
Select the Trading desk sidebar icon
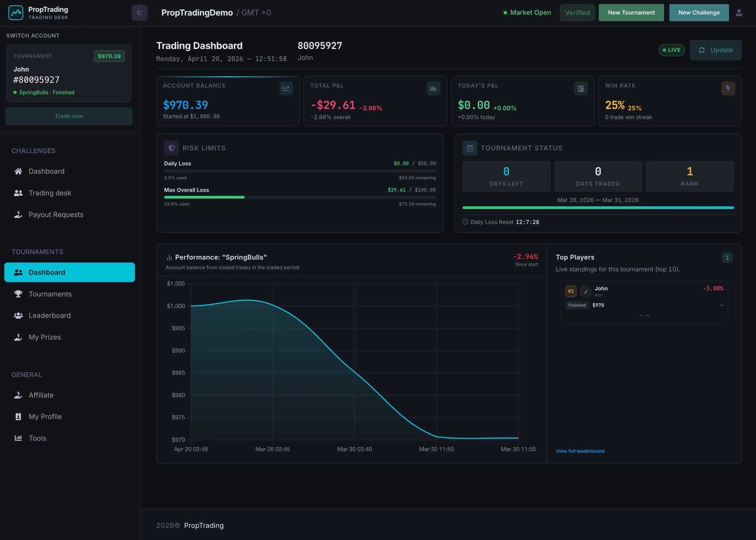coord(18,193)
